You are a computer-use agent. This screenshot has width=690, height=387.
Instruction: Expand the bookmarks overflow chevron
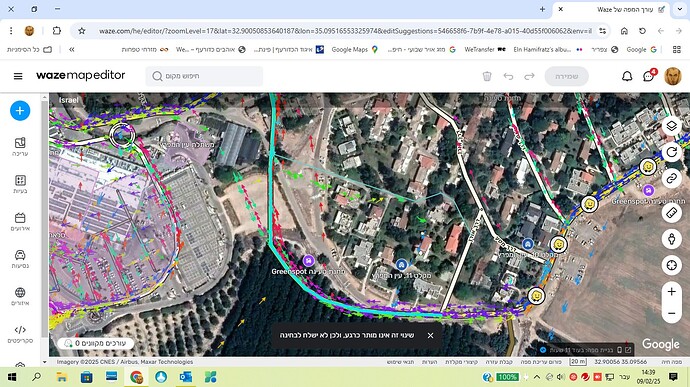72,49
